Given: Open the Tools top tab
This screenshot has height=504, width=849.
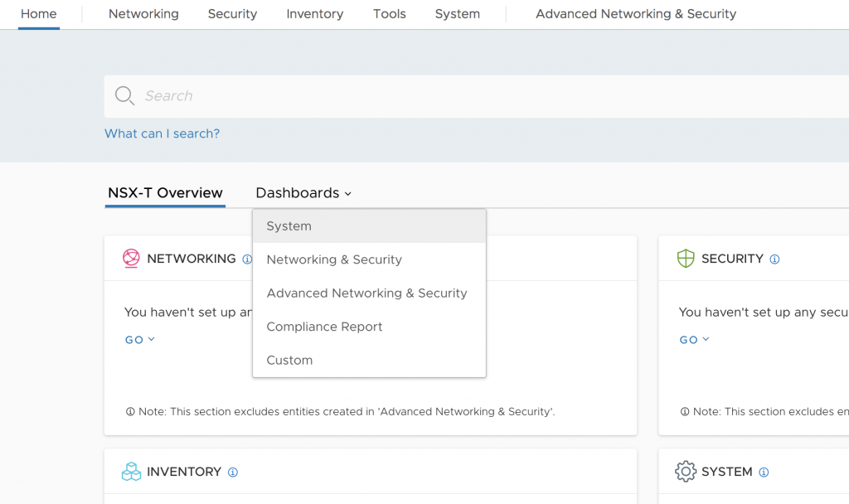Looking at the screenshot, I should pos(390,14).
